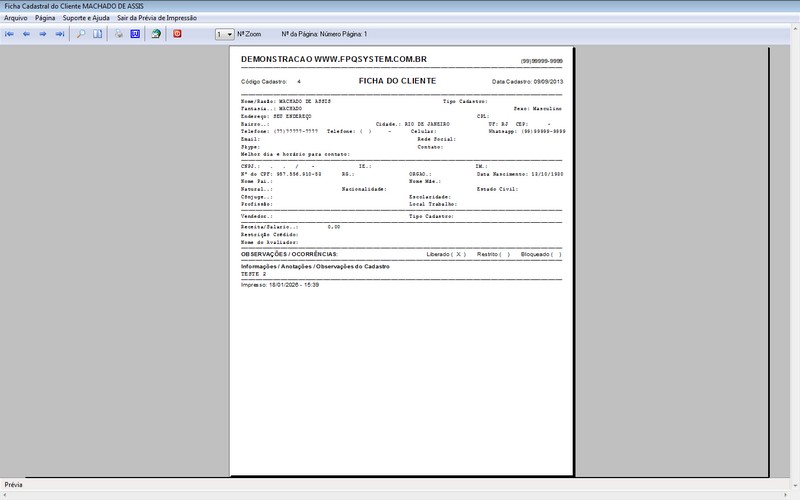The image size is (800, 500).
Task: Go to previous page arrow
Action: coord(26,34)
